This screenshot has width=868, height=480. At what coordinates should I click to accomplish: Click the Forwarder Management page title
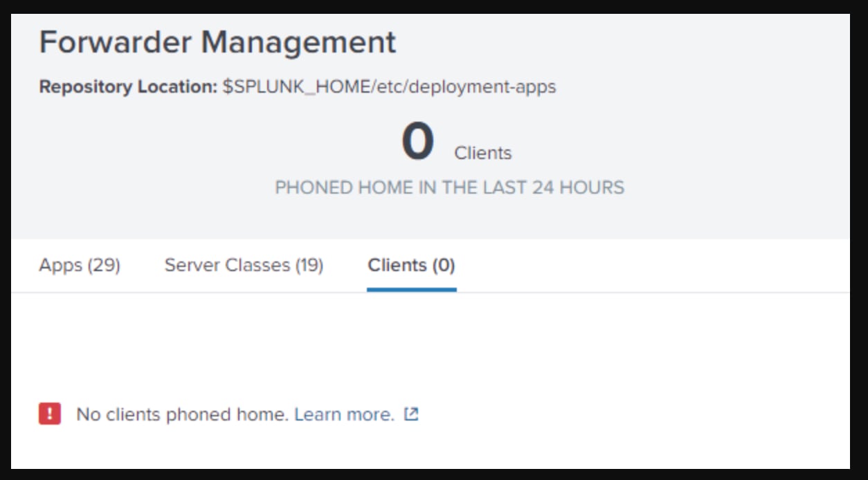click(217, 42)
